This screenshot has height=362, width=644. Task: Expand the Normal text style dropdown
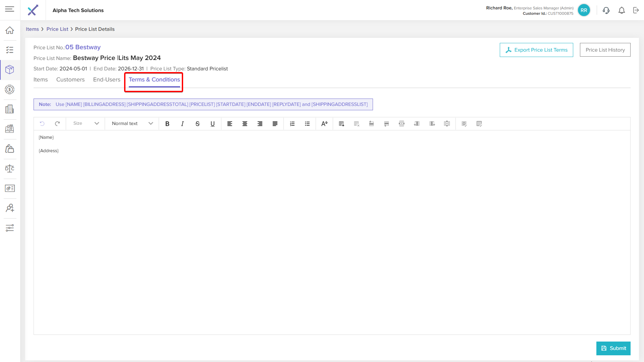(x=132, y=123)
